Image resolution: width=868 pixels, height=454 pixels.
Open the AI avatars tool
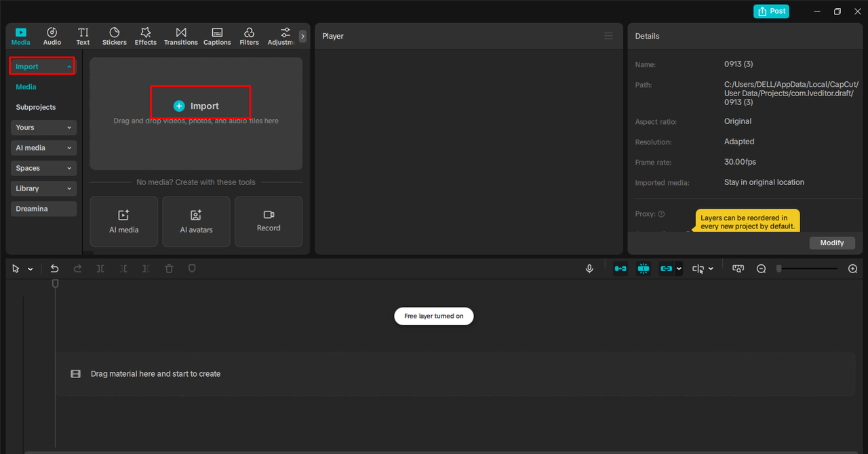point(196,222)
